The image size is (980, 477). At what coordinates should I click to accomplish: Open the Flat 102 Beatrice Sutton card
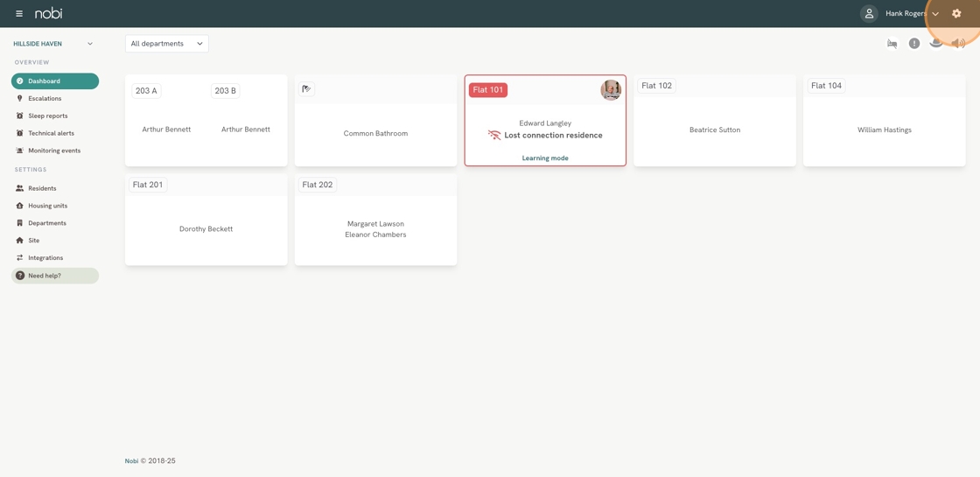pyautogui.click(x=714, y=130)
